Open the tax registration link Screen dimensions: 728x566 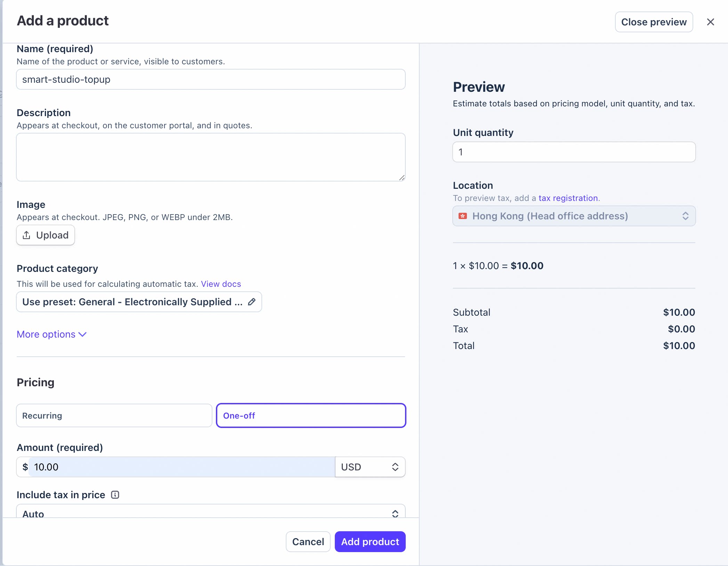tap(568, 198)
